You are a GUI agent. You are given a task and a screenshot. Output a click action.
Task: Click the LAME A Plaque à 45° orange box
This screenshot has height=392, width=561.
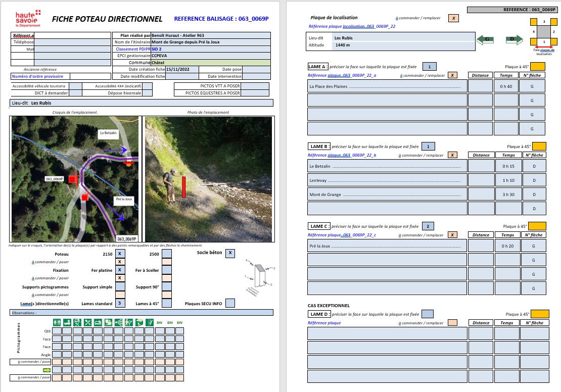coord(537,66)
